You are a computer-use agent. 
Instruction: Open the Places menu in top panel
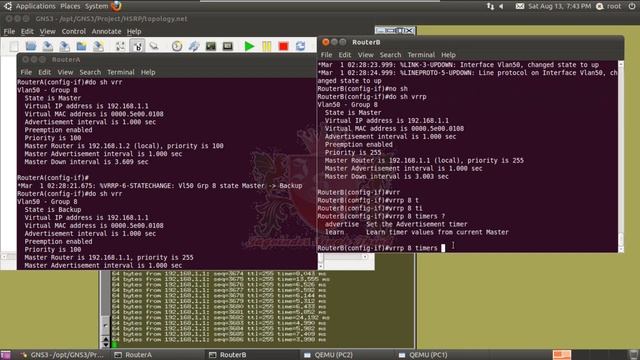[70, 6]
